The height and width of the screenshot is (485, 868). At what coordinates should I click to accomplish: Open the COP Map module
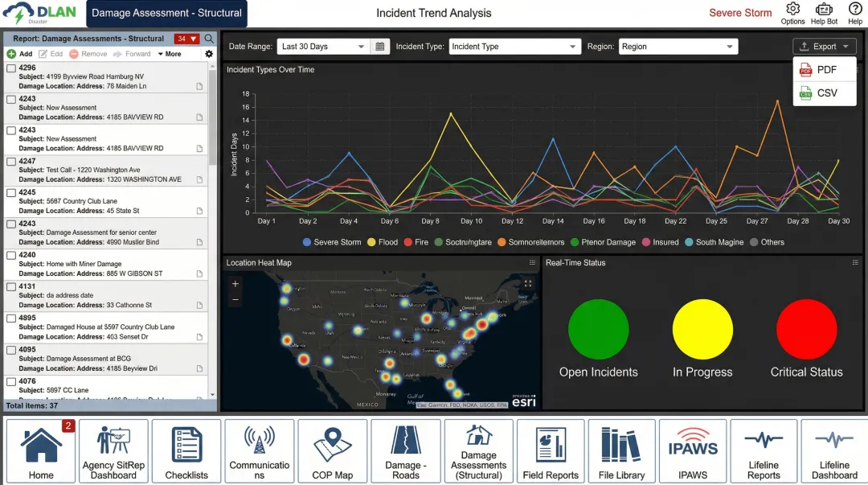(332, 451)
